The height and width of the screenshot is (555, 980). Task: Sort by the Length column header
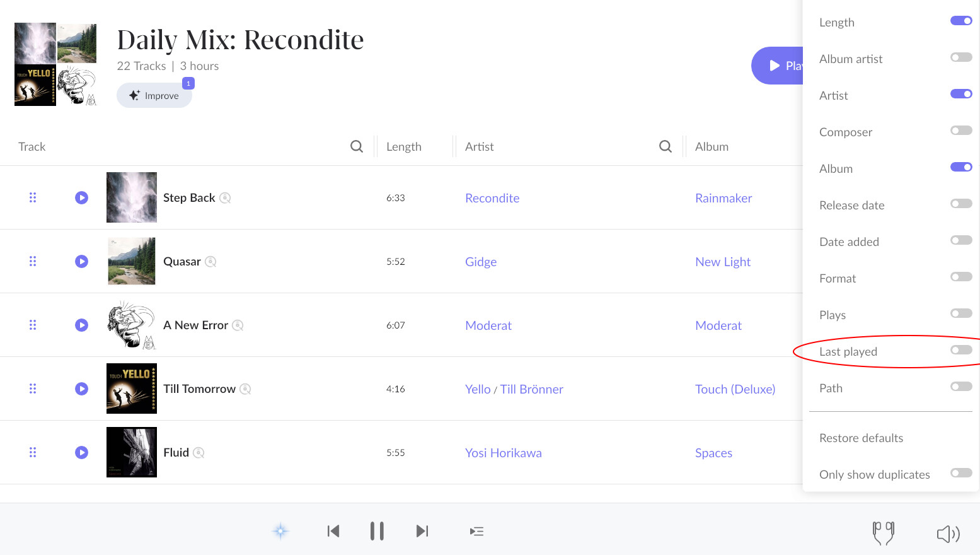[x=404, y=146]
